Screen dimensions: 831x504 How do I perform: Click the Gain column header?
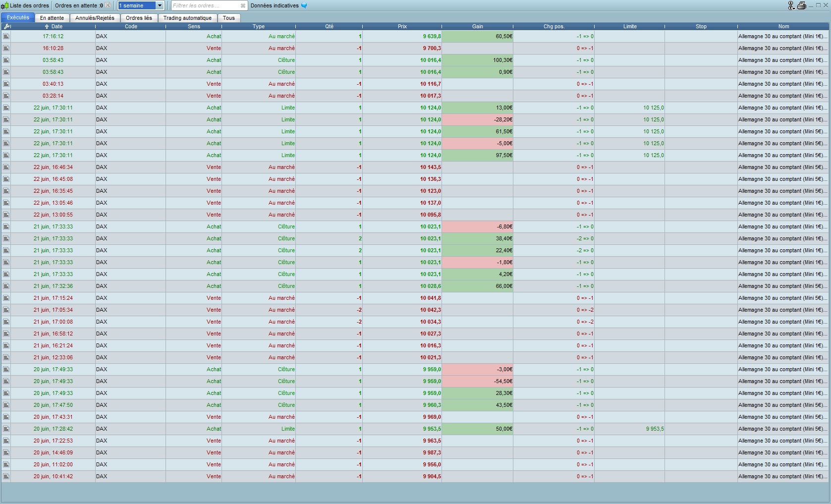pos(477,26)
